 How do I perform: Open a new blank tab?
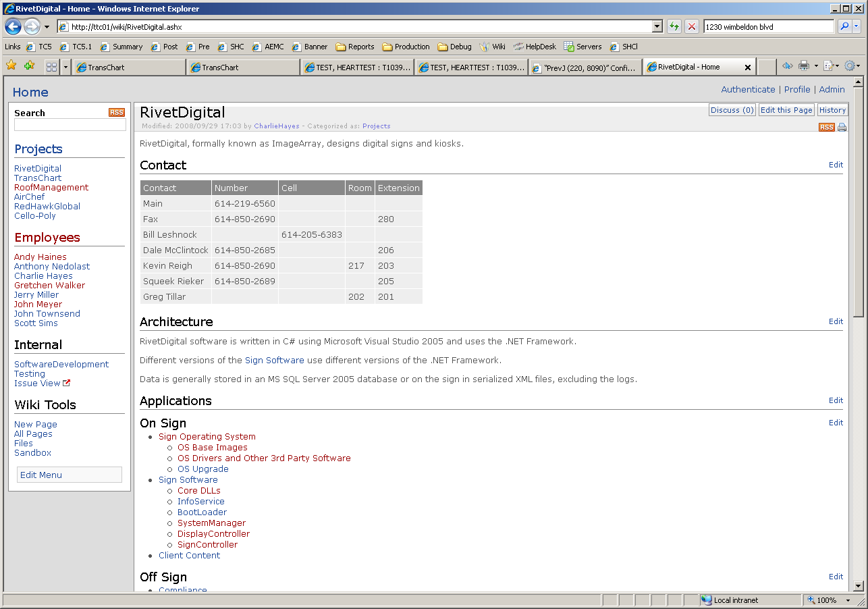point(766,68)
